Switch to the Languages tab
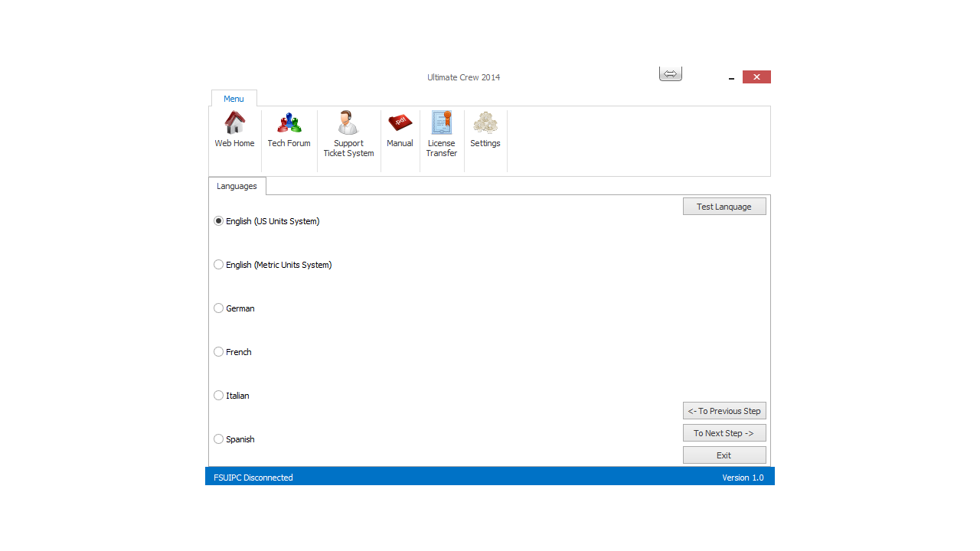This screenshot has width=980, height=551. pos(237,186)
